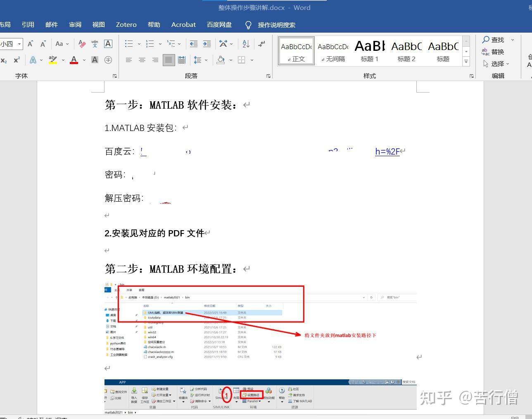Apply superscript formatting
The width and height of the screenshot is (532, 419).
(x=16, y=60)
